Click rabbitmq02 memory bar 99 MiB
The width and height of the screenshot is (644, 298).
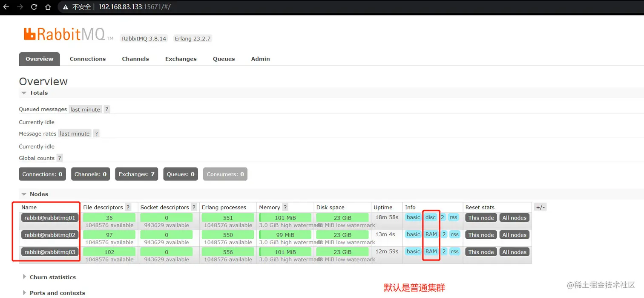[285, 234]
